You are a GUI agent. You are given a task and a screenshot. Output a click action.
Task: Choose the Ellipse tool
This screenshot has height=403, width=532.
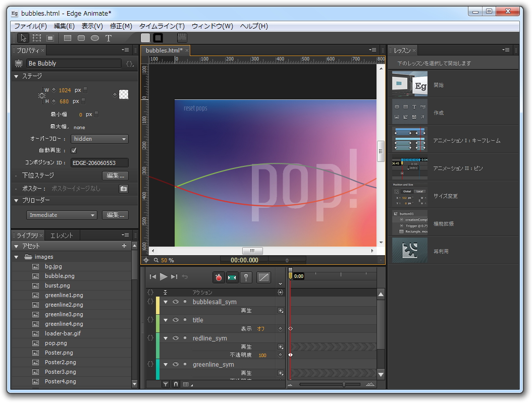click(x=94, y=38)
